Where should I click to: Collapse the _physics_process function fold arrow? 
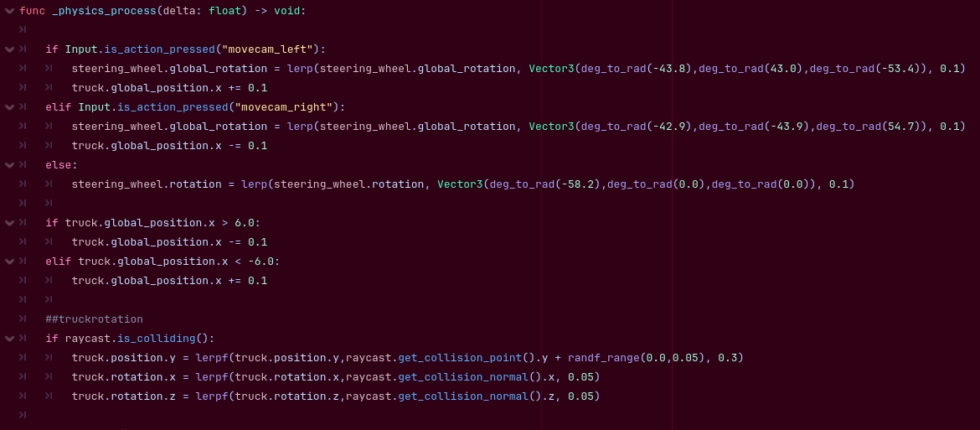8,11
